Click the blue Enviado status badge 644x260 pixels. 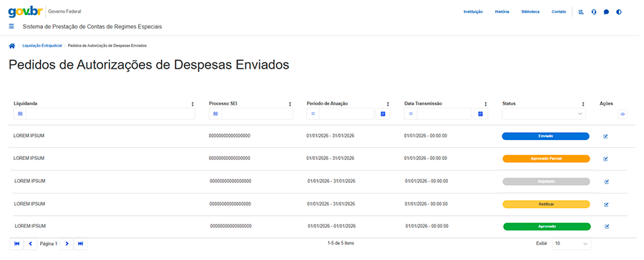click(545, 136)
